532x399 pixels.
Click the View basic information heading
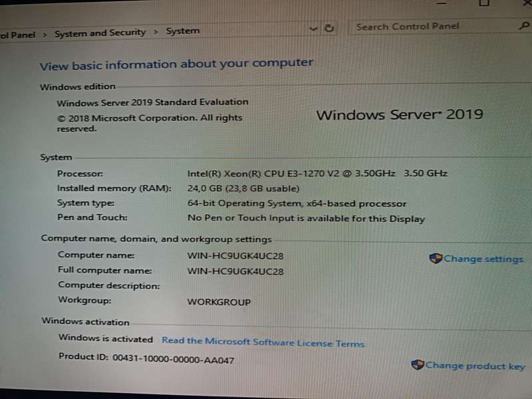[x=176, y=64]
